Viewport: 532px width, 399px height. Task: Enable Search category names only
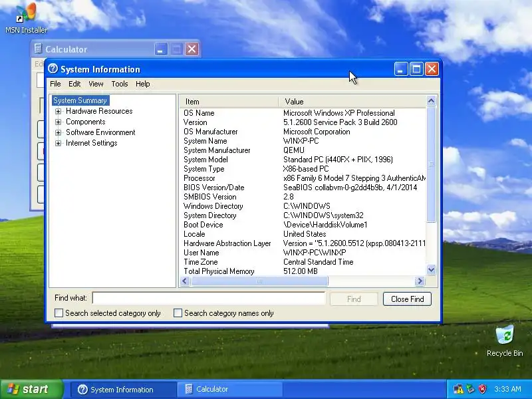coord(178,313)
